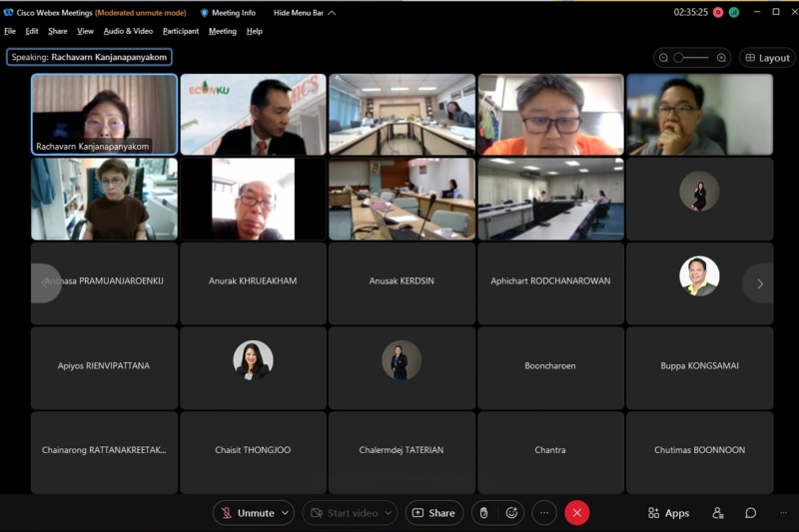
Task: Open the Chat panel icon
Action: click(x=750, y=513)
